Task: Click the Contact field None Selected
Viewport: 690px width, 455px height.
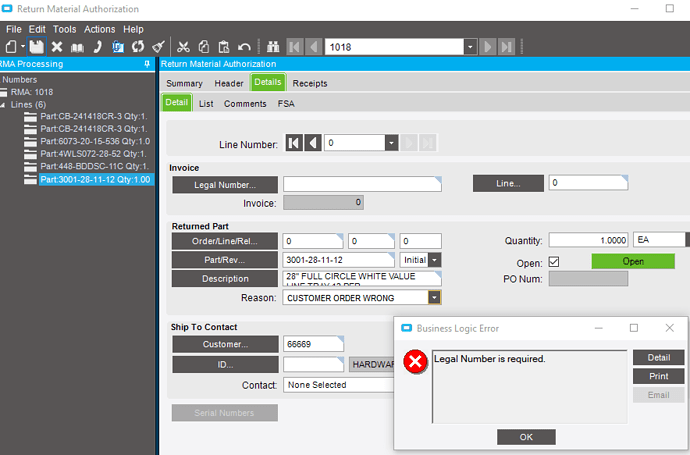Action: (339, 385)
